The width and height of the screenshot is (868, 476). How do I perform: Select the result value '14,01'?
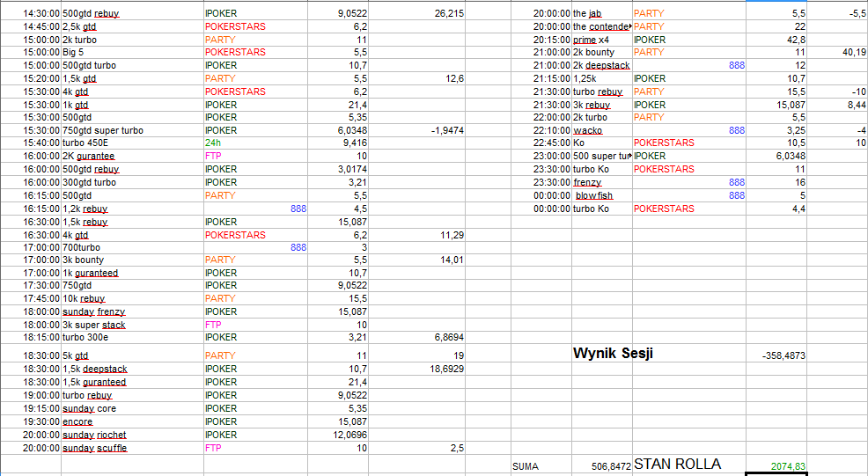[417, 260]
